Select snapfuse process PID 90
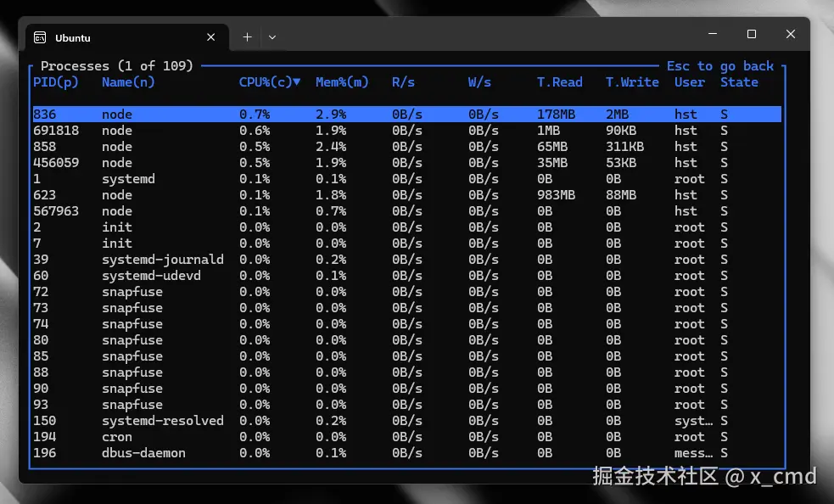834x504 pixels. click(x=407, y=389)
